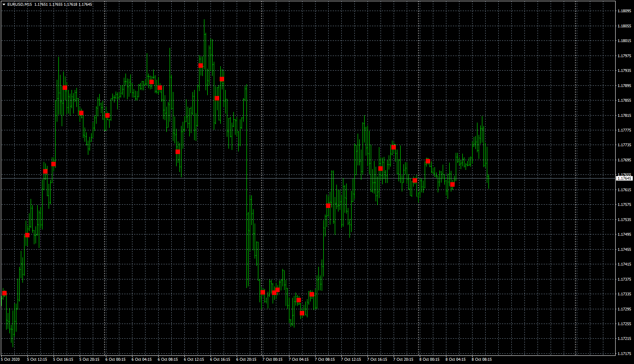This screenshot has width=634, height=364.
Task: Select the rightmost red square marker
Action: [452, 184]
